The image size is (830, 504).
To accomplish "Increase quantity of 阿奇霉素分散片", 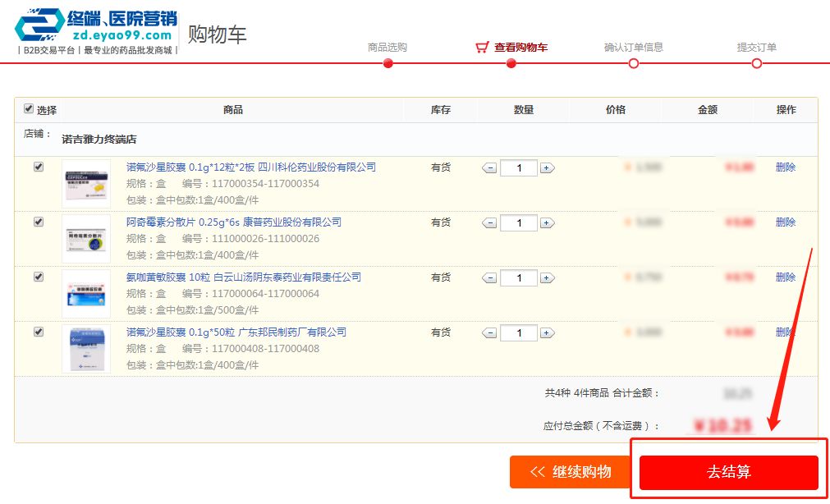I will 547,223.
